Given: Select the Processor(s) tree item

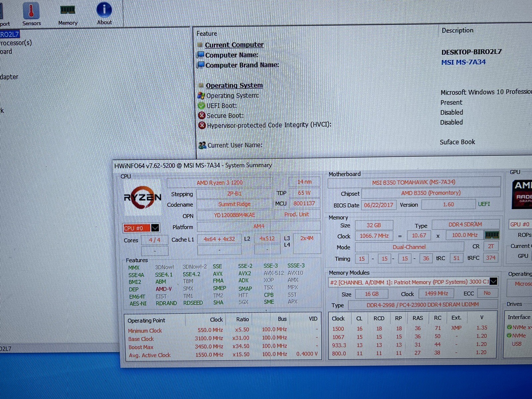Looking at the screenshot, I should pos(16,43).
